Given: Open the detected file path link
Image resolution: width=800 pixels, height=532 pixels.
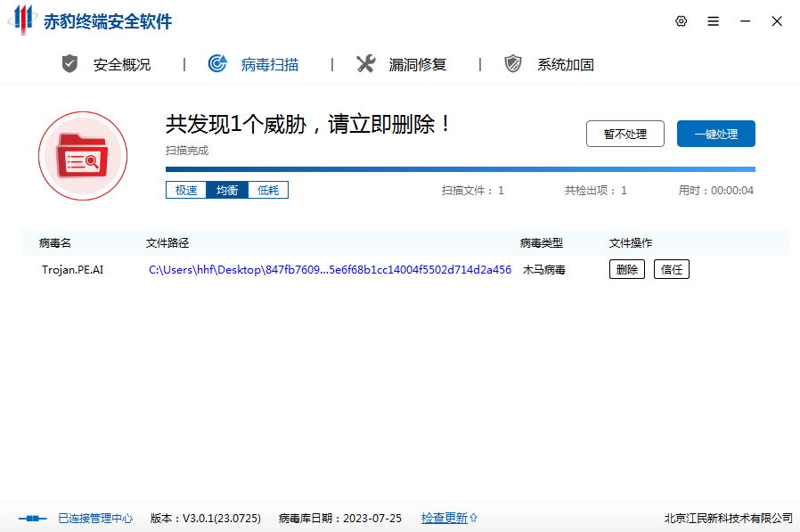Looking at the screenshot, I should (330, 270).
